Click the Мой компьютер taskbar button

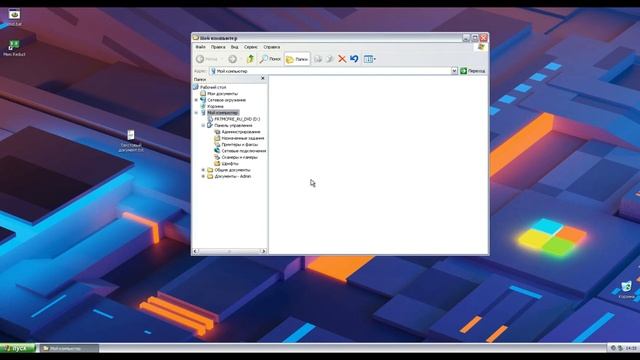[69, 349]
